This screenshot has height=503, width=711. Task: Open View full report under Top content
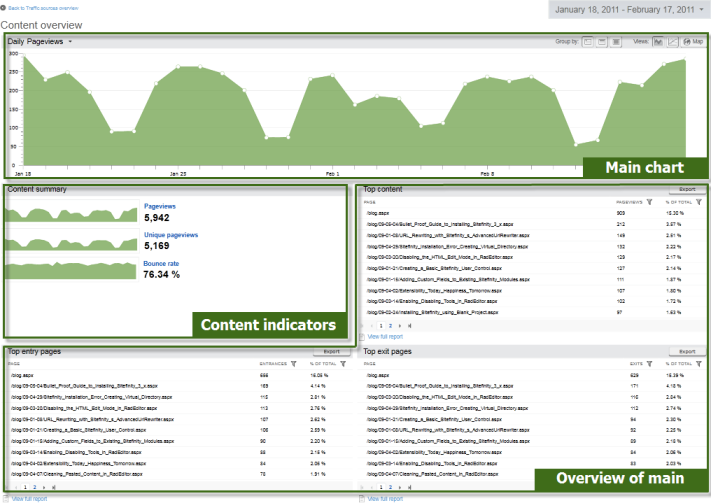[388, 338]
